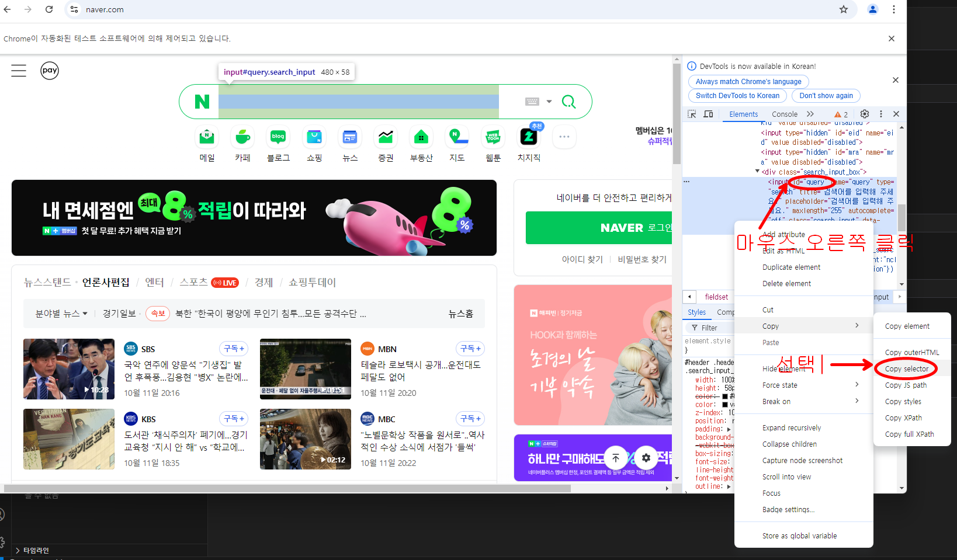Choose Copy selector from the submenu
The image size is (957, 560).
coord(906,369)
